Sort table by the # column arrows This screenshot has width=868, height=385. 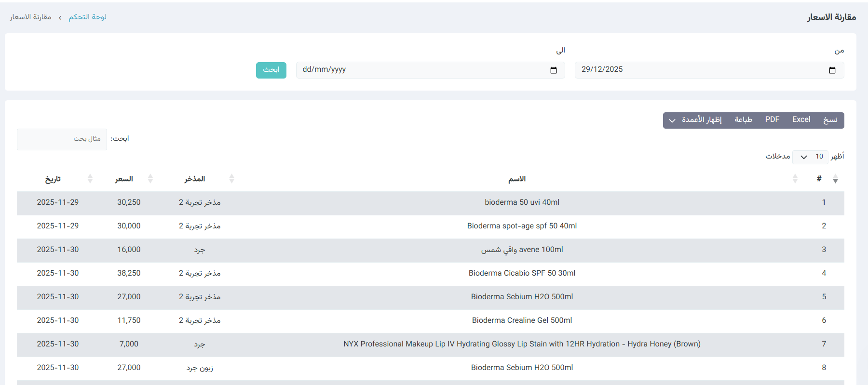pyautogui.click(x=835, y=179)
